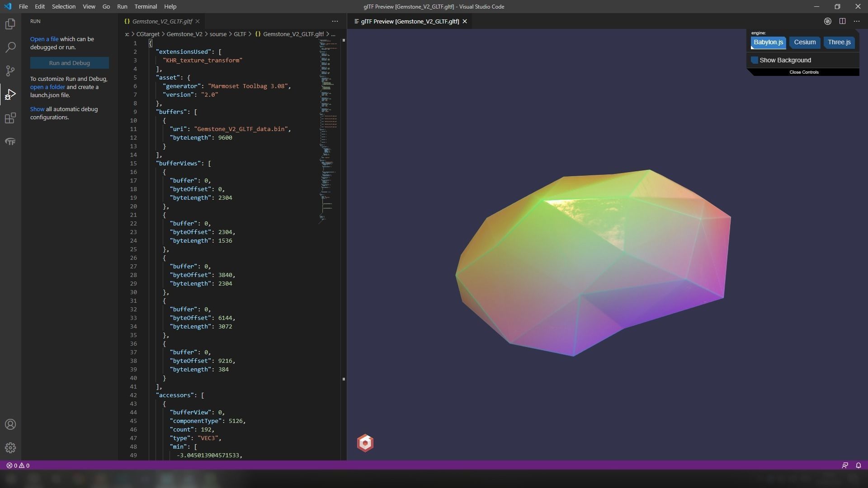This screenshot has height=488, width=868.
Task: Open the Accounts icon in activity bar
Action: tap(10, 425)
